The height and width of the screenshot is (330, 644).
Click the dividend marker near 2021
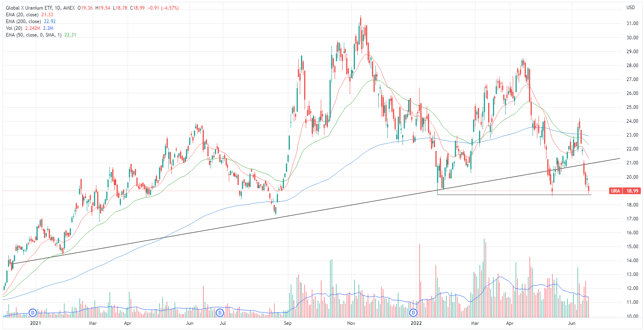pos(33,313)
